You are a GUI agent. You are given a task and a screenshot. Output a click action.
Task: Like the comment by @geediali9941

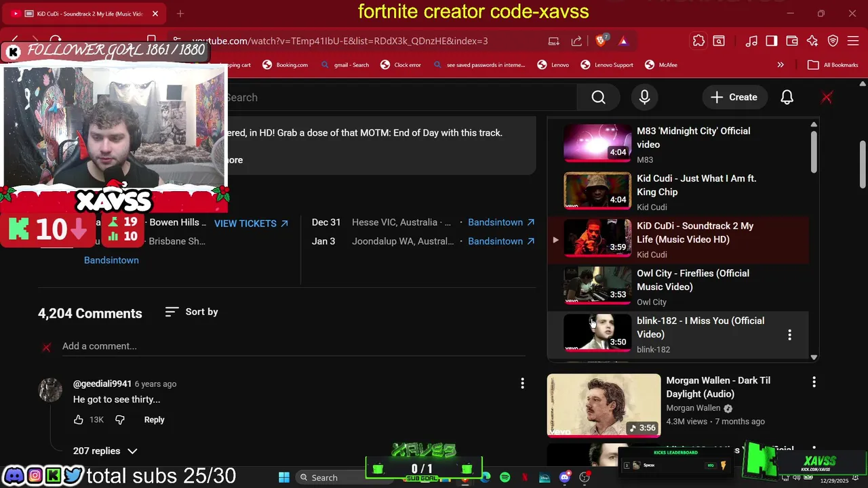click(79, 420)
